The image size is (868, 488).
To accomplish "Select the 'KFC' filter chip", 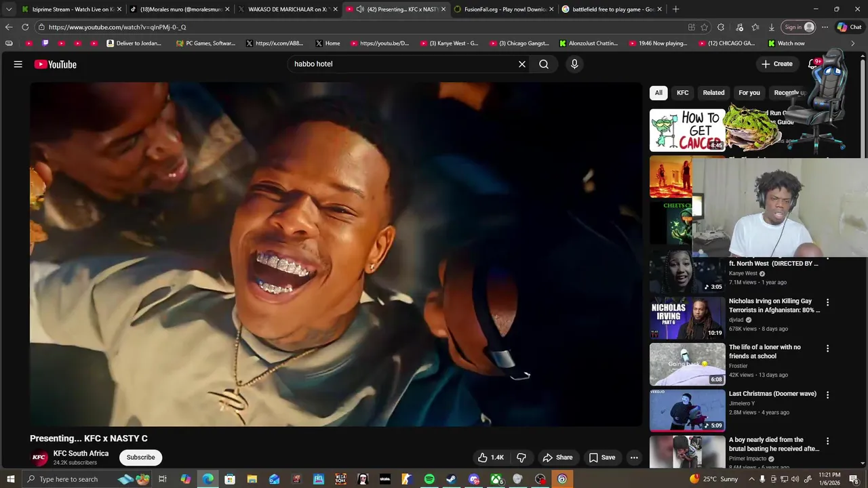I will pyautogui.click(x=683, y=93).
